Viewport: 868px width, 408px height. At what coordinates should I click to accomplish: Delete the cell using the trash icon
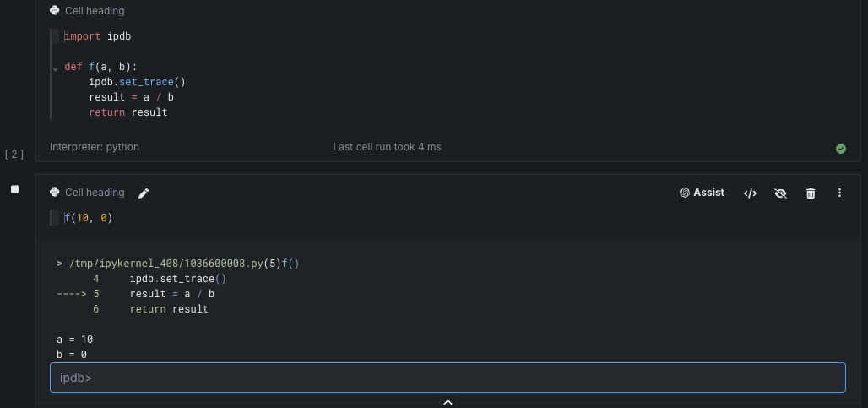811,193
